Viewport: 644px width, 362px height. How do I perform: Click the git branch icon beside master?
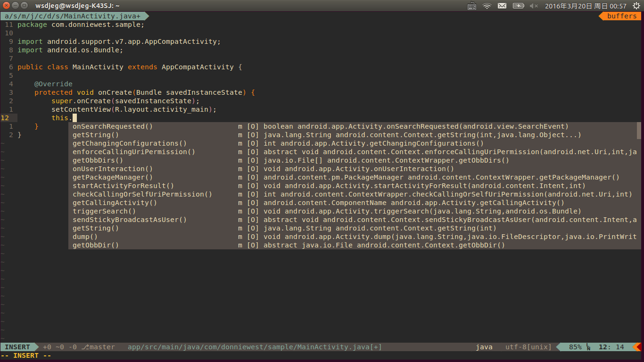85,347
